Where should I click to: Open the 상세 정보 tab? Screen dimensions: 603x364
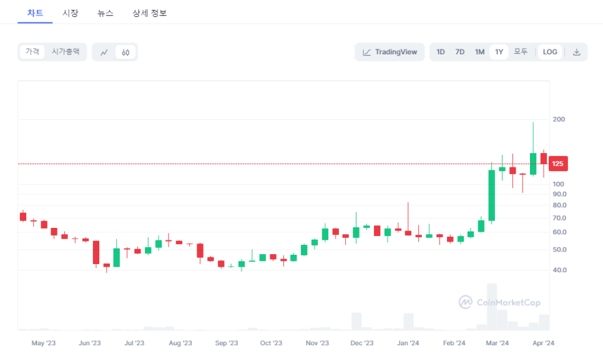click(150, 13)
